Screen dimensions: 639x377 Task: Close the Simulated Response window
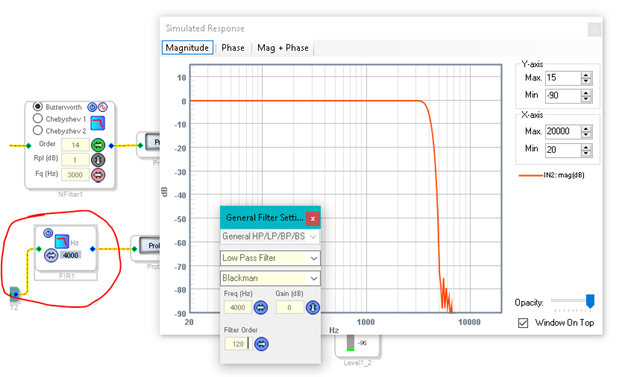tap(594, 29)
